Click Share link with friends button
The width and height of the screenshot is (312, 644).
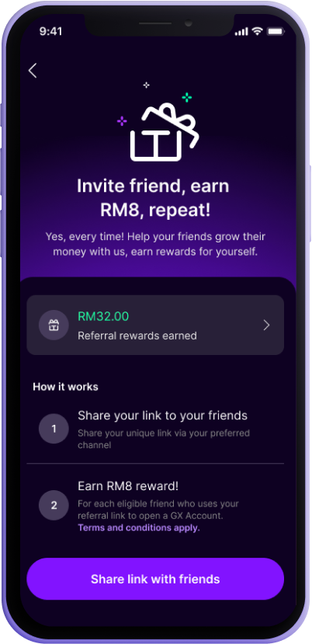(155, 579)
